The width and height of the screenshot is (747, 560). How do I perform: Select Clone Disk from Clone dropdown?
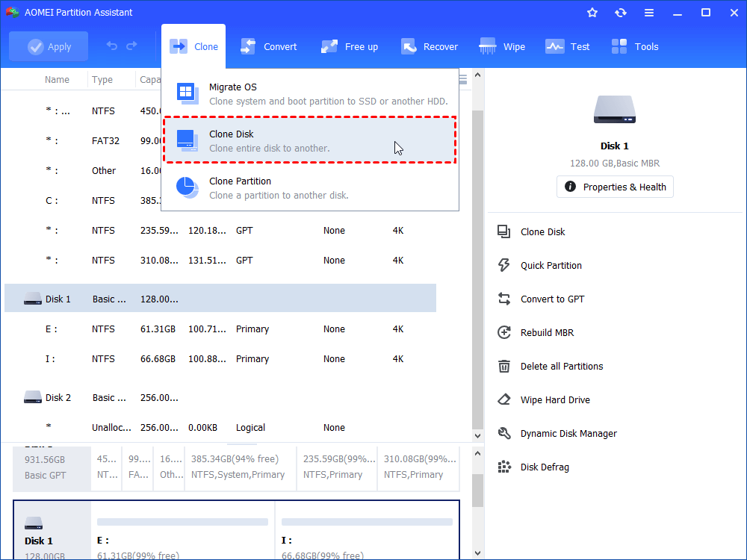(310, 140)
